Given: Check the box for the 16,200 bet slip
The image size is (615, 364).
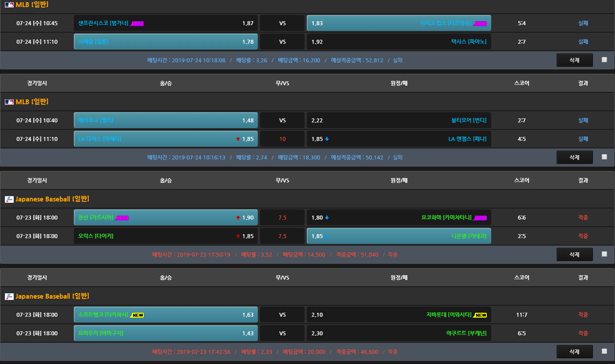Looking at the screenshot, I should [x=604, y=60].
